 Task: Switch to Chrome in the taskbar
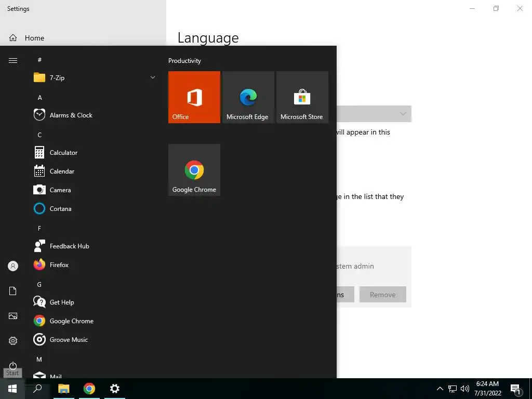[x=89, y=389]
